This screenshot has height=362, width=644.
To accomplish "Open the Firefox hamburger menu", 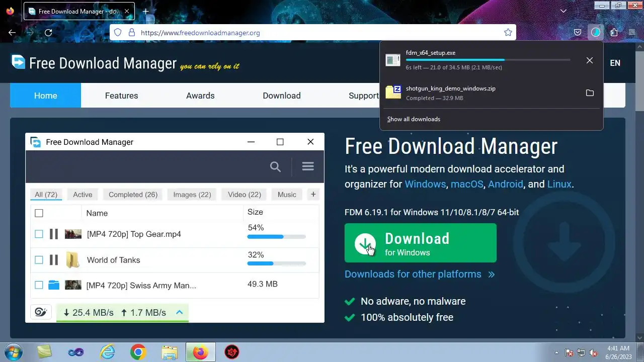I will click(x=632, y=32).
